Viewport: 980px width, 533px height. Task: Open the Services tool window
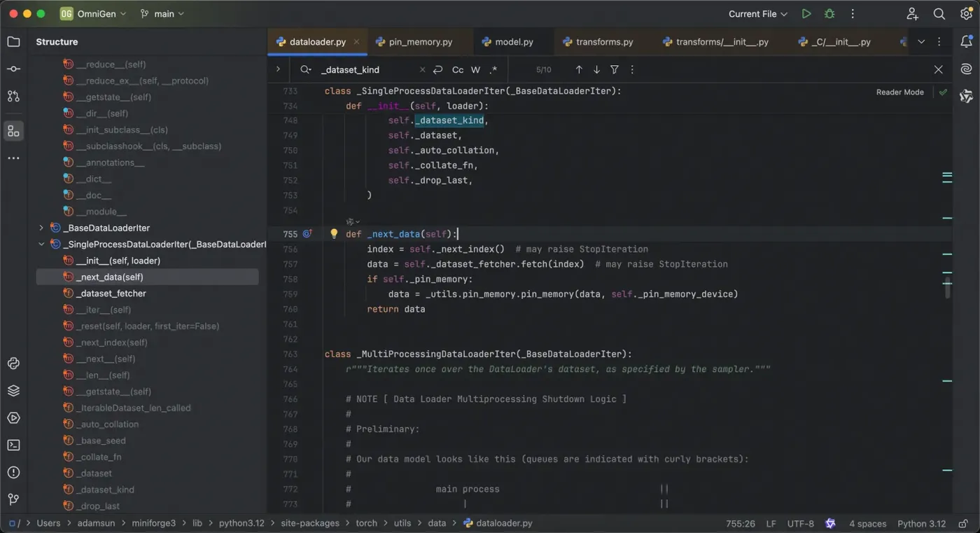13,418
